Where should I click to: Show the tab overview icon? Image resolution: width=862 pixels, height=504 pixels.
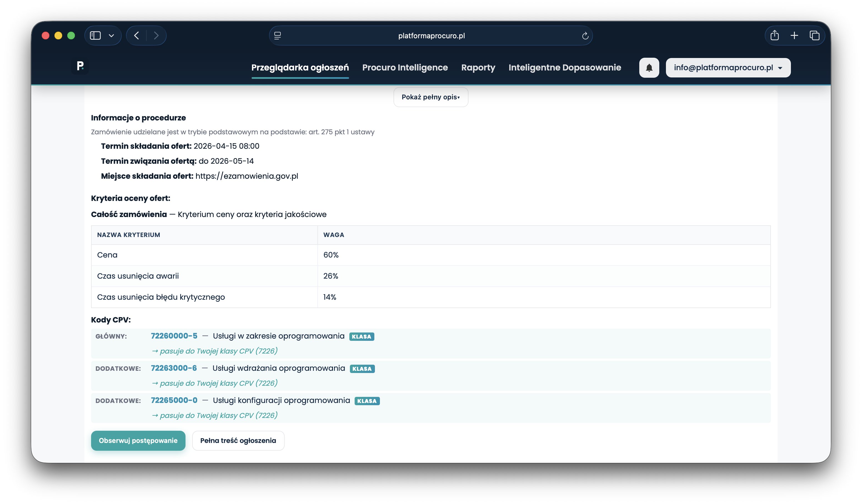coord(814,36)
